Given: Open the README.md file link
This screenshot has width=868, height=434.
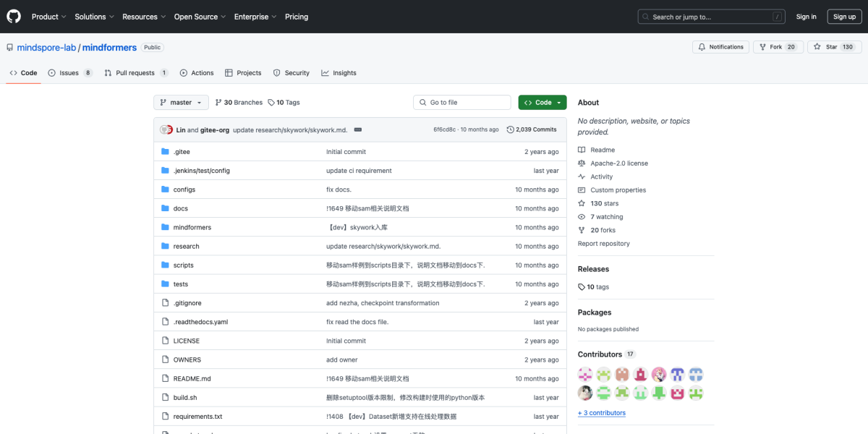Looking at the screenshot, I should tap(191, 378).
